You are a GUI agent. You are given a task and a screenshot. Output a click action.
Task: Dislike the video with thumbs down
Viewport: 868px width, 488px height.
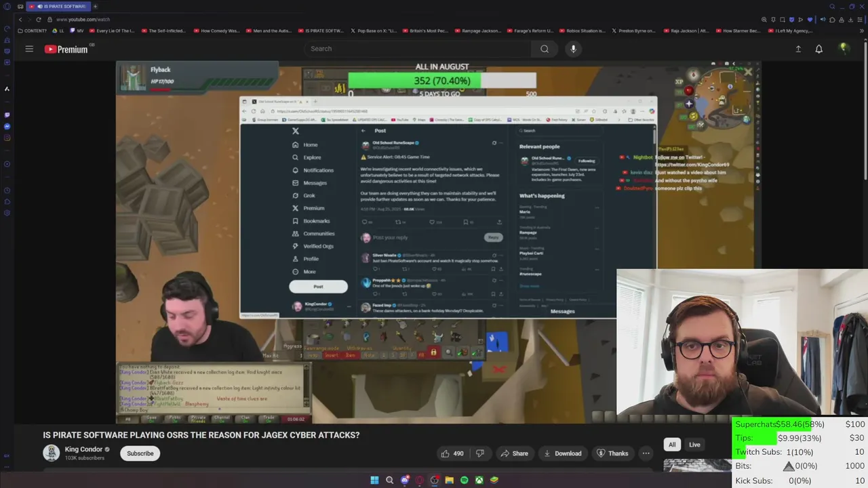click(479, 453)
